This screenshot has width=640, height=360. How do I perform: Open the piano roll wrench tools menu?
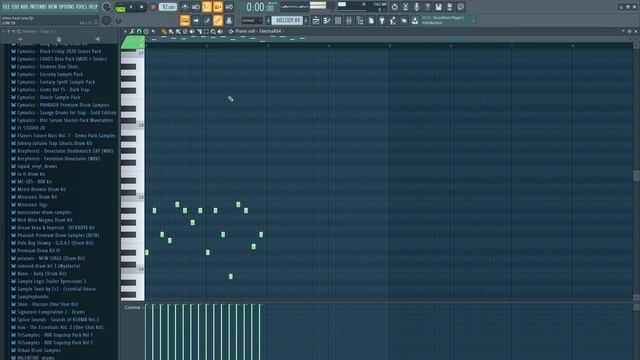tap(132, 31)
